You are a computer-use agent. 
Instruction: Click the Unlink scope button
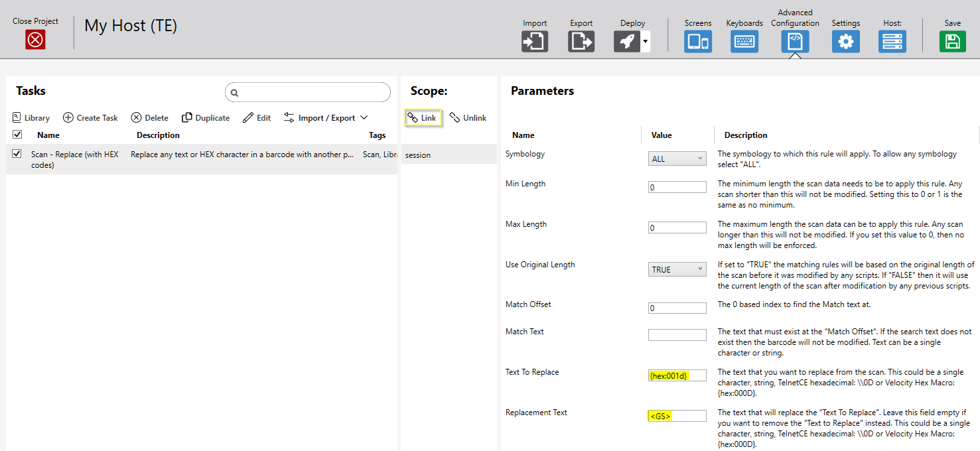coord(468,118)
